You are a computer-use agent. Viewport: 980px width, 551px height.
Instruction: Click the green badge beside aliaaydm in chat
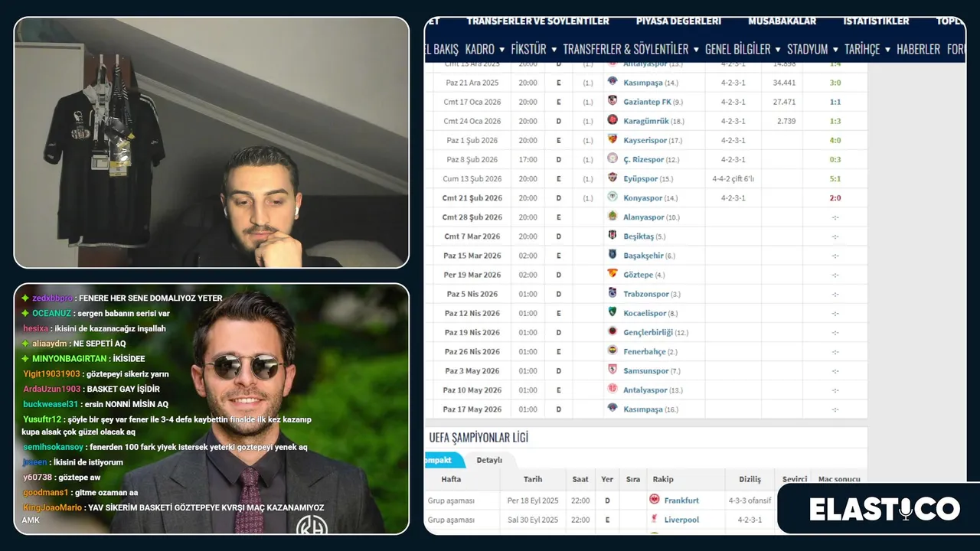25,344
